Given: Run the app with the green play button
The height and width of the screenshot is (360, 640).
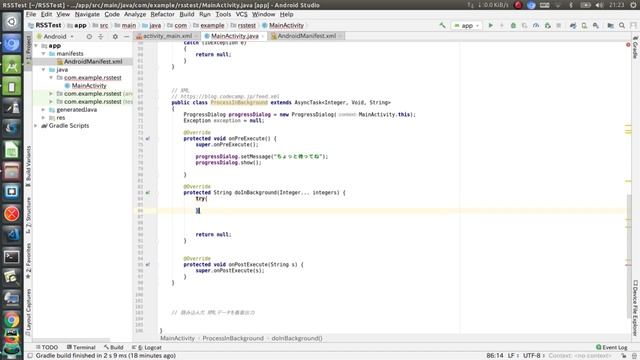Looking at the screenshot, I should (491, 25).
